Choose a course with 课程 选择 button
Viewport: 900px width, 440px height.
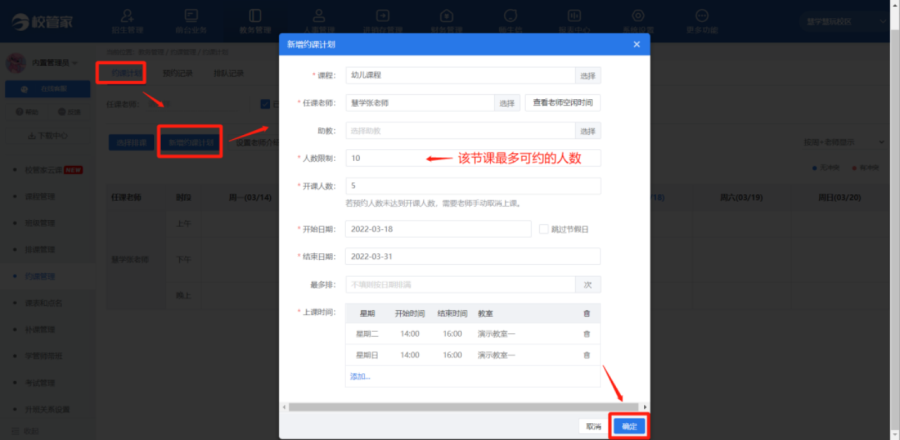click(x=588, y=75)
